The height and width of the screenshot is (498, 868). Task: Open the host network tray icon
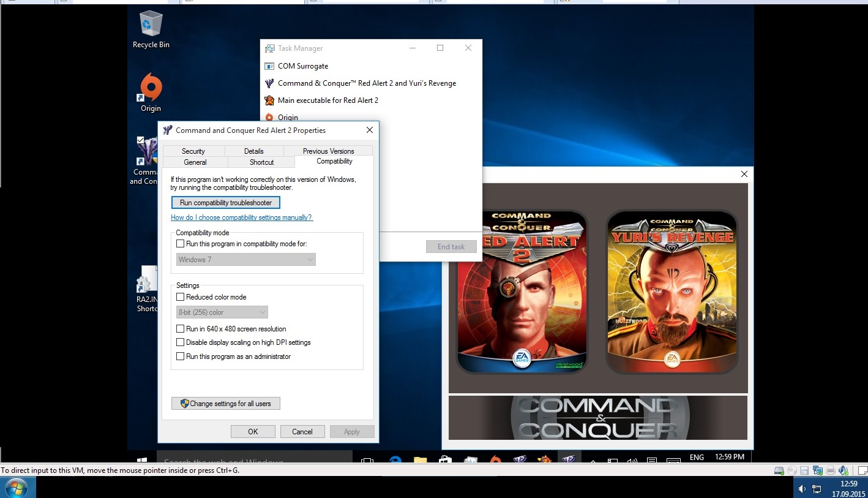pyautogui.click(x=817, y=489)
